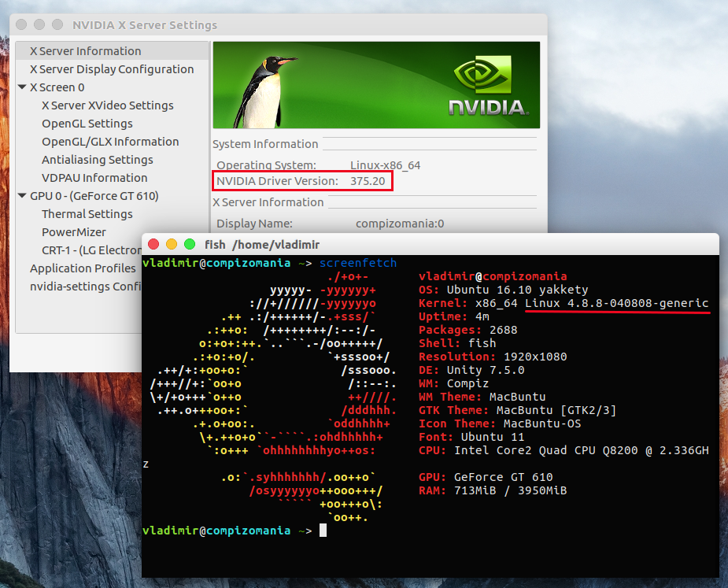
Task: Open OpenGL/GLX Information page
Action: point(110,142)
